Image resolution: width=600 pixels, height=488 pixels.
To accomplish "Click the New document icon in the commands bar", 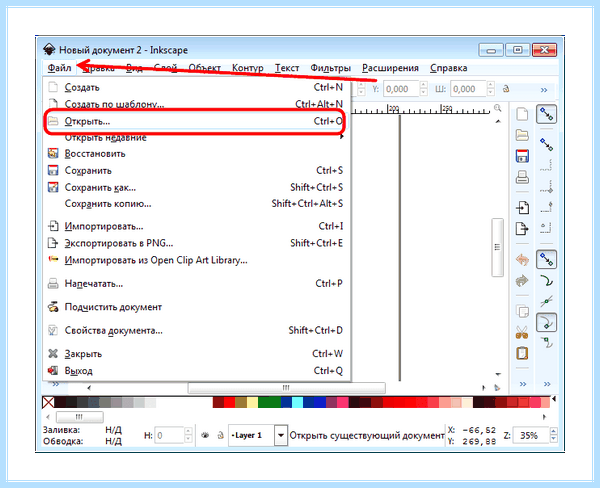I will [522, 114].
